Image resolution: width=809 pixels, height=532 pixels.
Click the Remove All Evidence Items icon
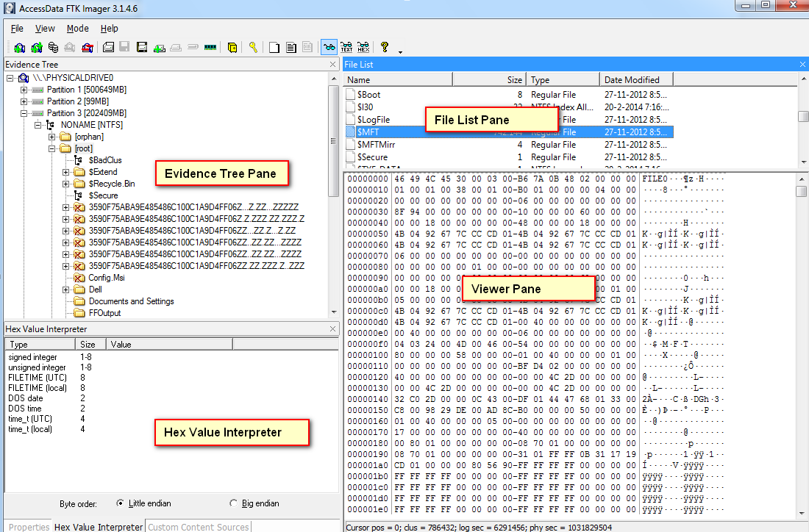(x=88, y=48)
